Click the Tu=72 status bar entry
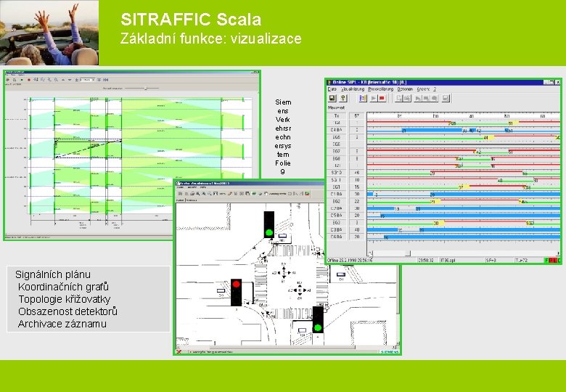The height and width of the screenshot is (392, 566). click(522, 260)
